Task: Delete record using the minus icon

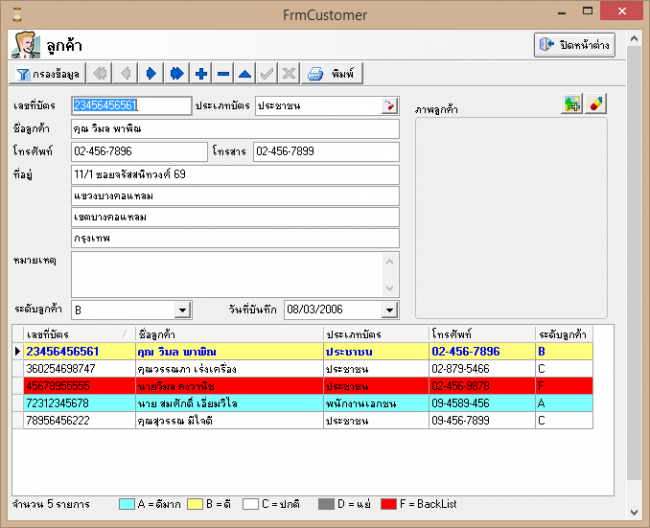Action: coord(223,73)
